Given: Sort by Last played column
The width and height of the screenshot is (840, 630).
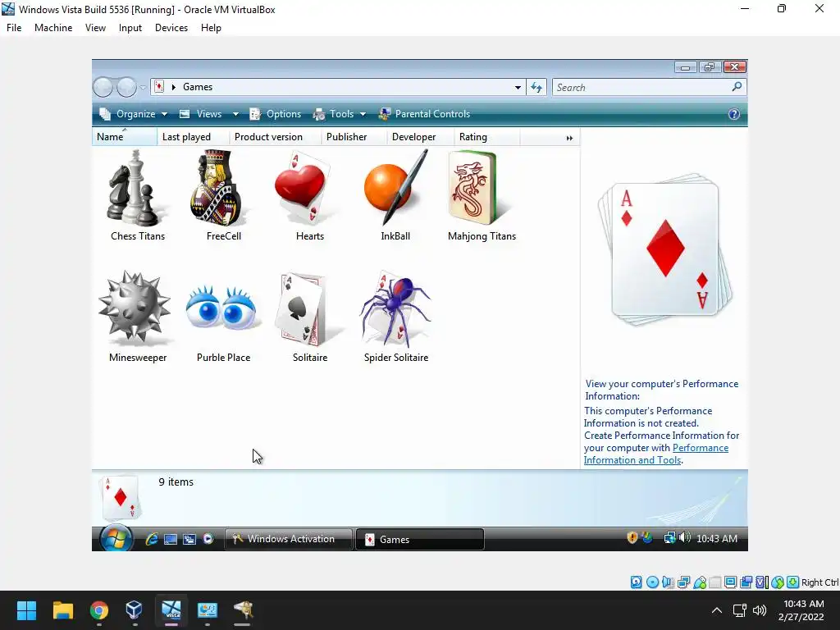Looking at the screenshot, I should [194, 137].
